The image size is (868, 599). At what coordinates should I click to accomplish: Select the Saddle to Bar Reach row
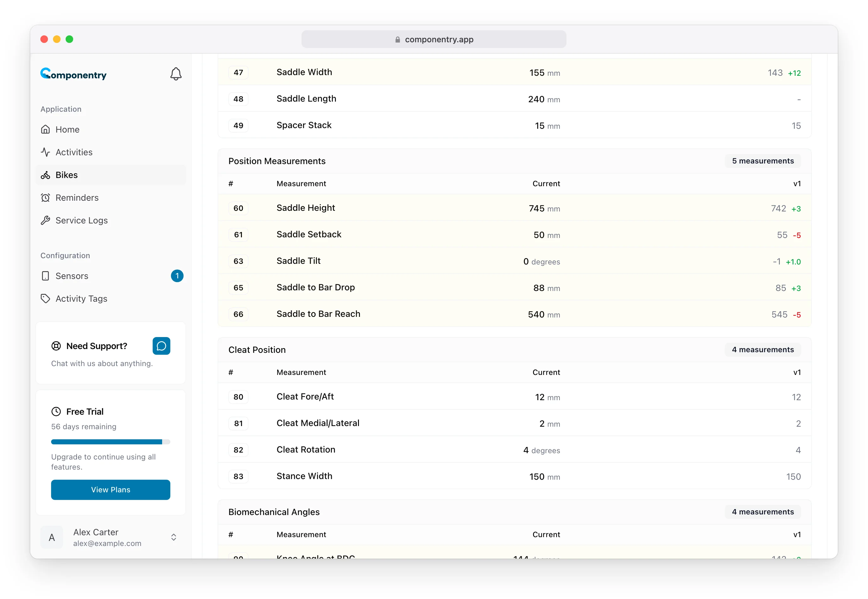click(514, 314)
